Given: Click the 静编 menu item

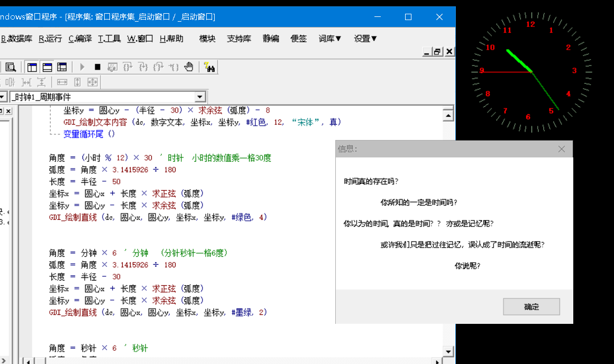Looking at the screenshot, I should 271,39.
